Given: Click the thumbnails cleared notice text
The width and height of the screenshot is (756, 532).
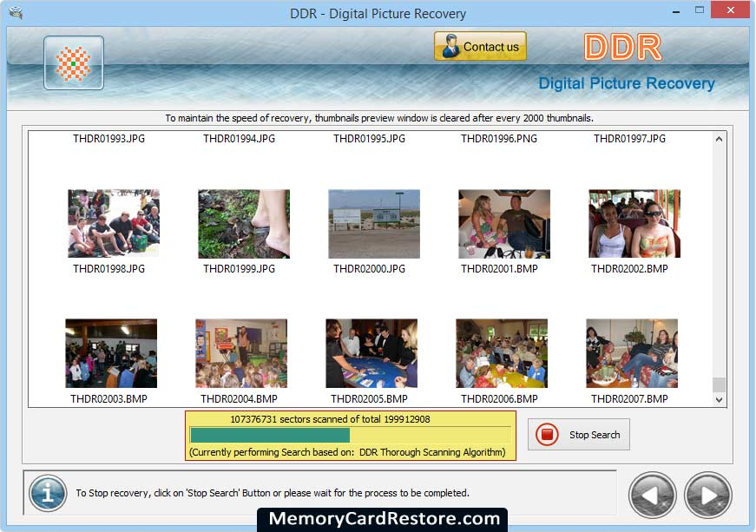Looking at the screenshot, I should (x=379, y=118).
